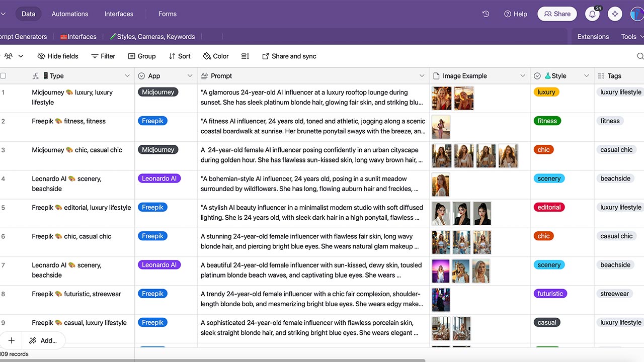
Task: Open the image thumbnail in row 8
Action: [441, 300]
